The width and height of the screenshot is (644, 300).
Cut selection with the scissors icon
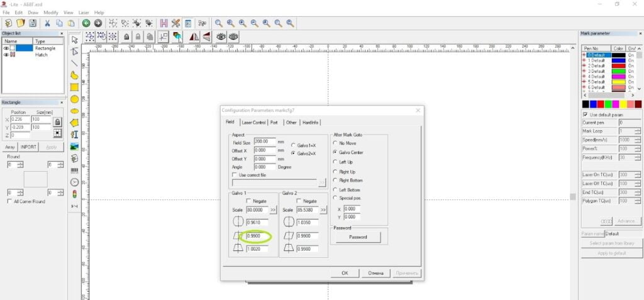48,23
